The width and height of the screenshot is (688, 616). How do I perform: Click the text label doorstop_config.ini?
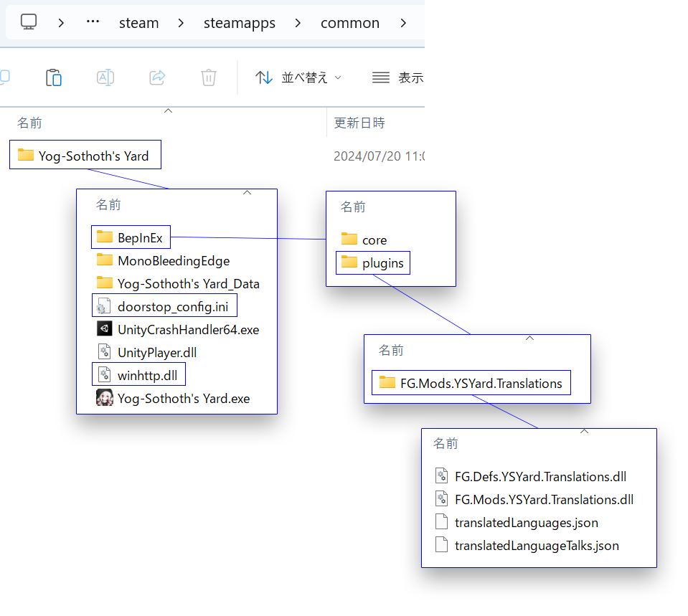173,307
